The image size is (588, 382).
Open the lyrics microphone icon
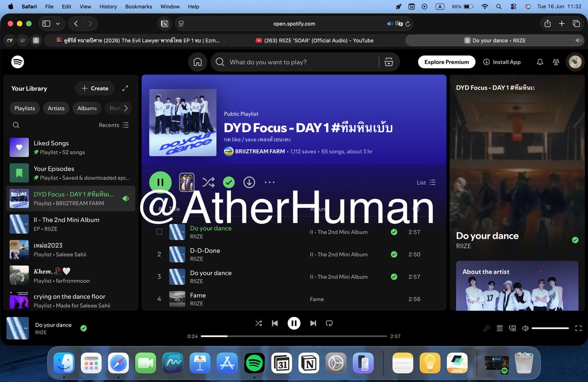tap(487, 328)
